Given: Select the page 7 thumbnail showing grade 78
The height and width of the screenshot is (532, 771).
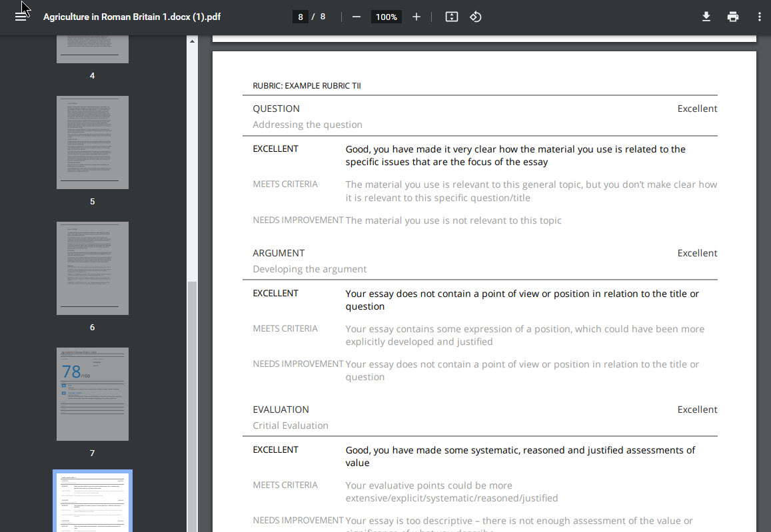Looking at the screenshot, I should coord(92,394).
